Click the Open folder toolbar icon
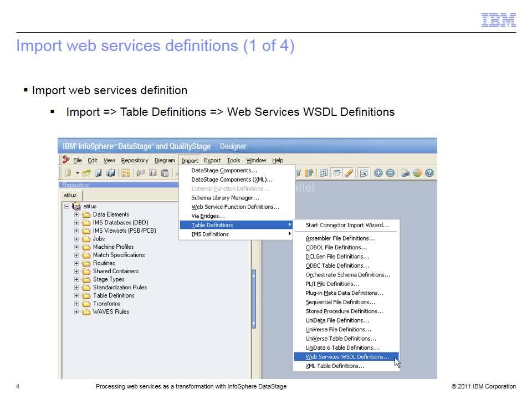This screenshot has height=399, width=532. tap(86, 173)
